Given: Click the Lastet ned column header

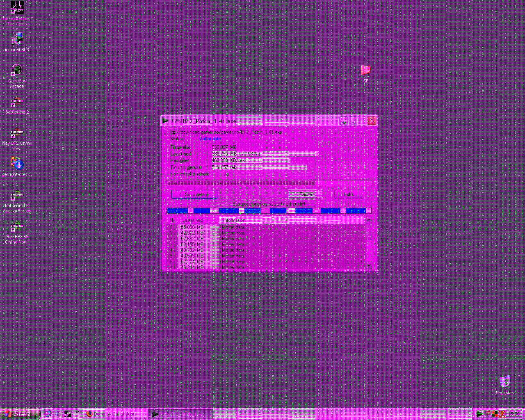Looking at the screenshot, I should 199,220.
